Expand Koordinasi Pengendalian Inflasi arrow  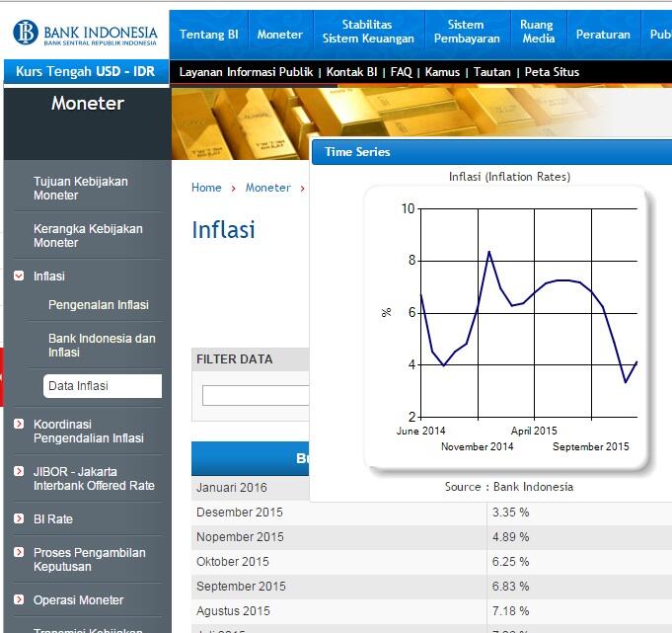pos(19,424)
